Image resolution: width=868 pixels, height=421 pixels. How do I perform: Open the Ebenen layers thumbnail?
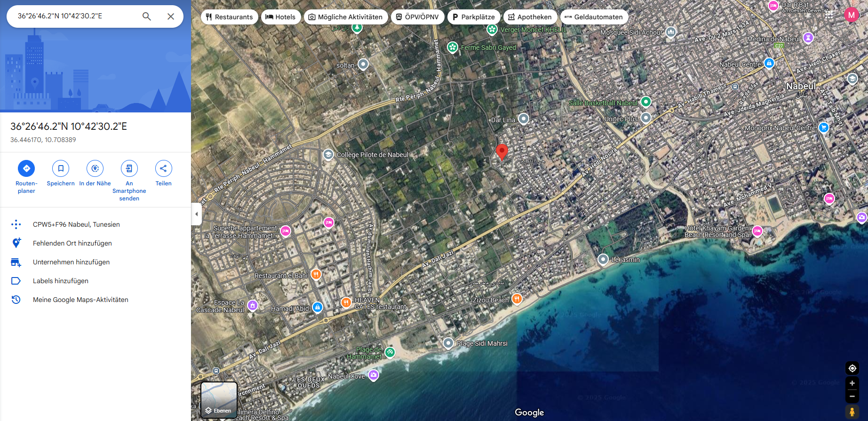(x=219, y=400)
